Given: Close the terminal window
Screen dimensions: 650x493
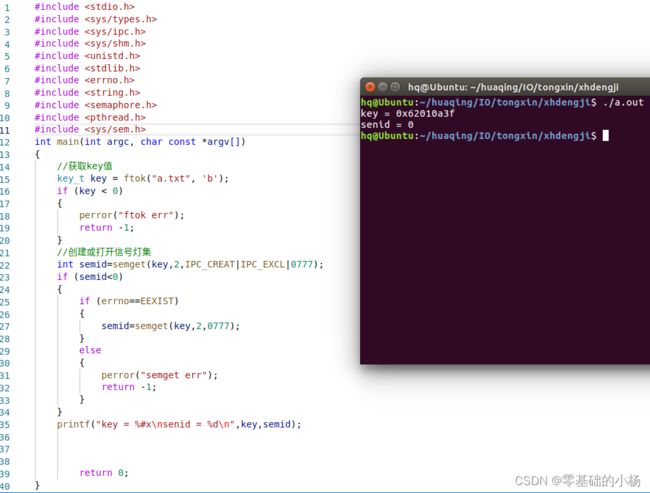Looking at the screenshot, I should point(370,87).
